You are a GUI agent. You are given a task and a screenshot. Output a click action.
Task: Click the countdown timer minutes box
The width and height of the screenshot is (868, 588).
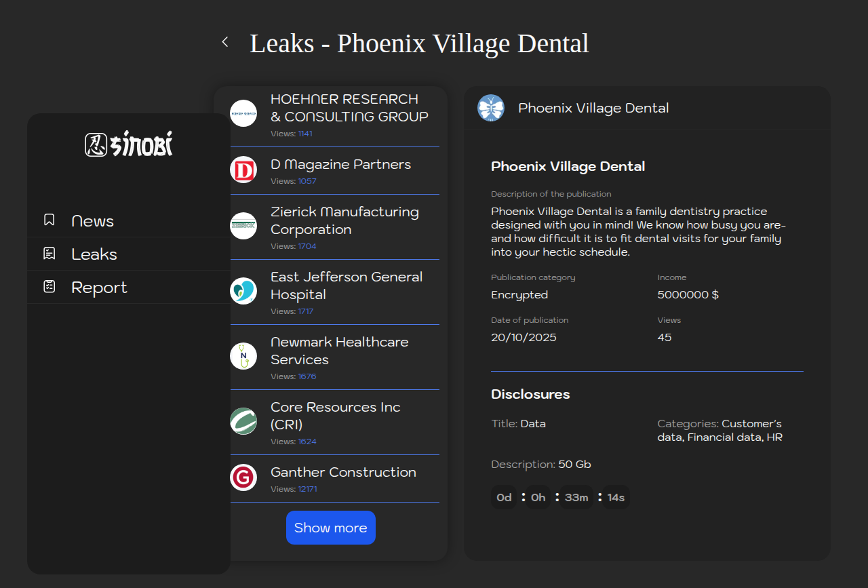coord(576,498)
